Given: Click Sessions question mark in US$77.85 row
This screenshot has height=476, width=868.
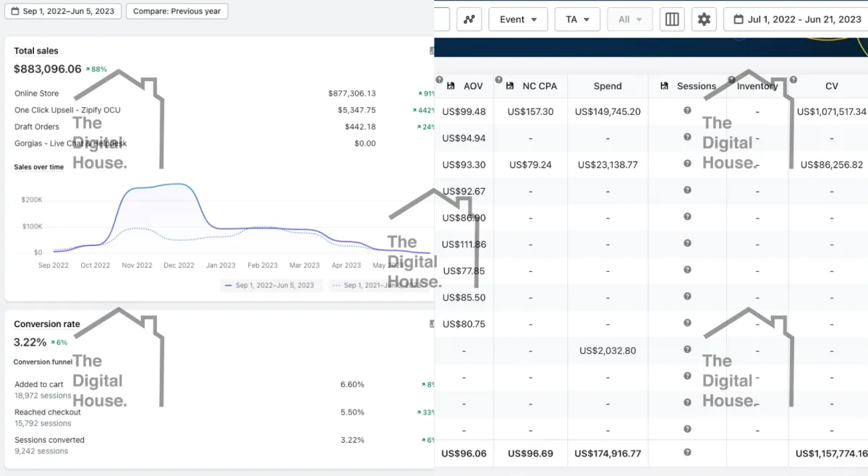Looking at the screenshot, I should pos(687,270).
